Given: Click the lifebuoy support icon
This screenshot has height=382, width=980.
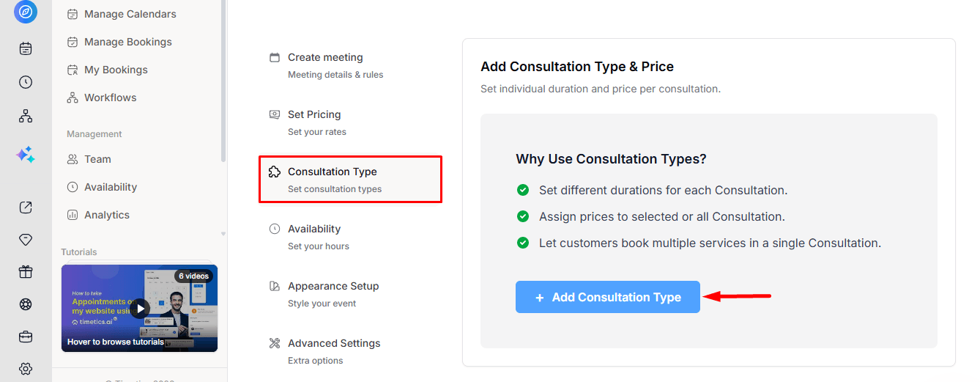Looking at the screenshot, I should click(x=26, y=304).
